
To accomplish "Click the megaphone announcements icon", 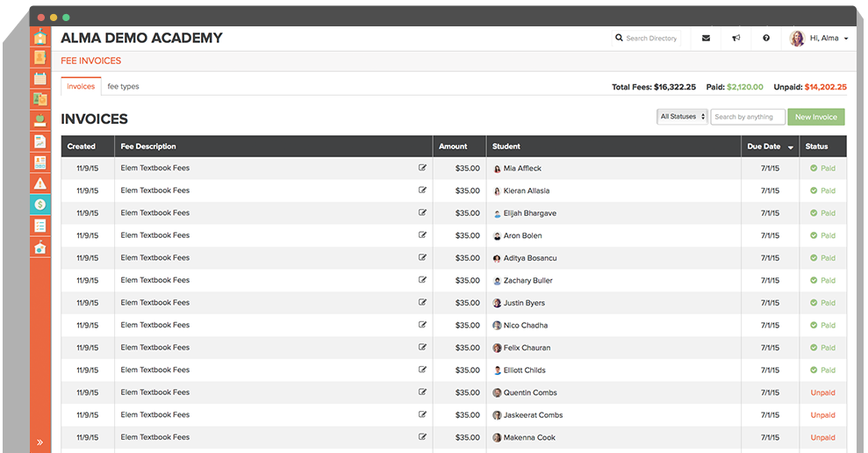I will [x=736, y=39].
